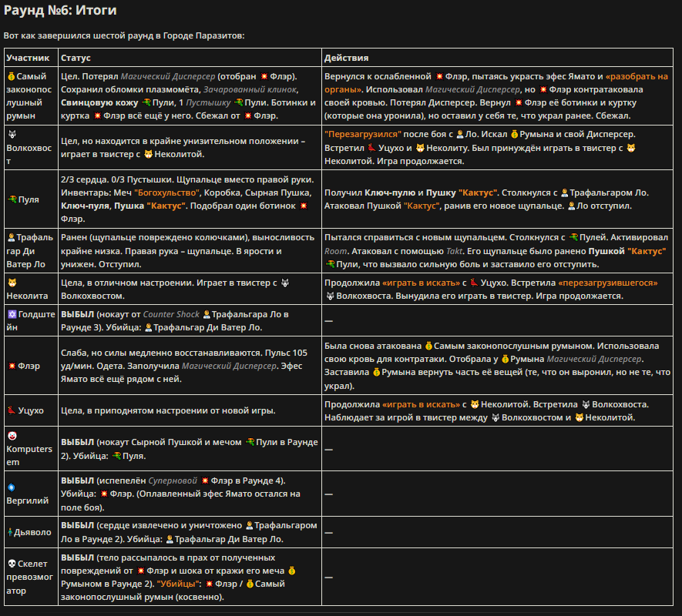Viewport: 682px width, 616px height.
Task: Click italic Room in Трафальгар actions cell
Action: 335,251
